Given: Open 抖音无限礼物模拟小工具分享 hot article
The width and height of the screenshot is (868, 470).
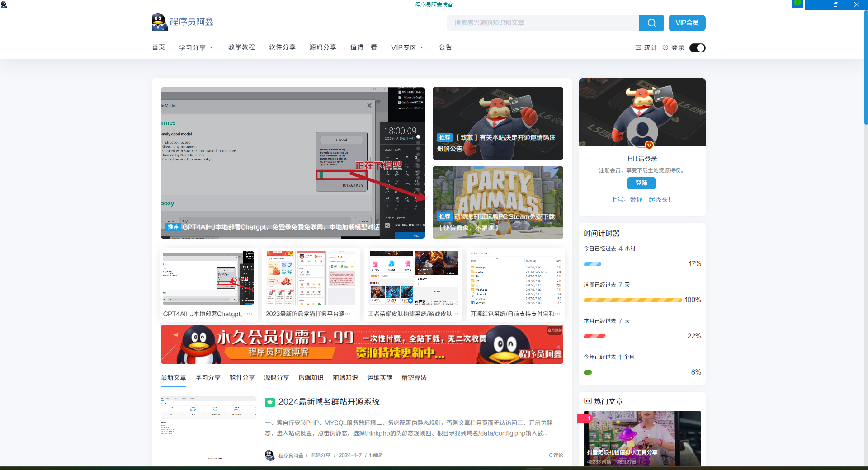Looking at the screenshot, I should point(642,438).
